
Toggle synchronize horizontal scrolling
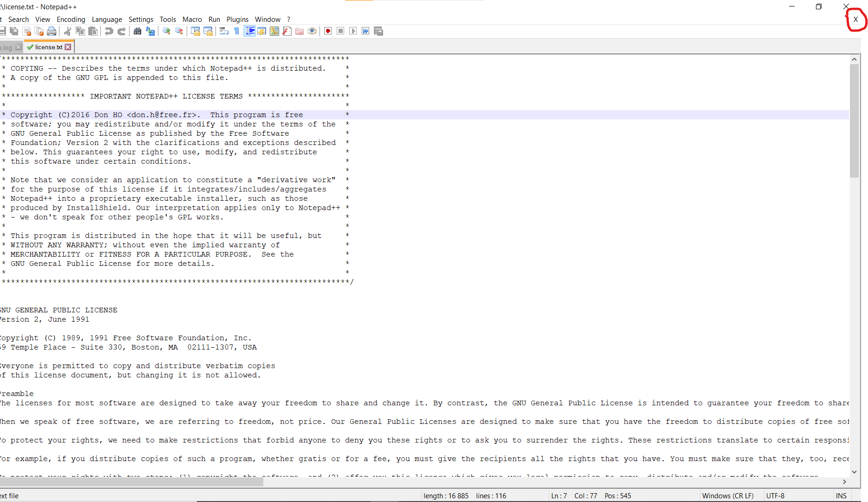(x=208, y=31)
